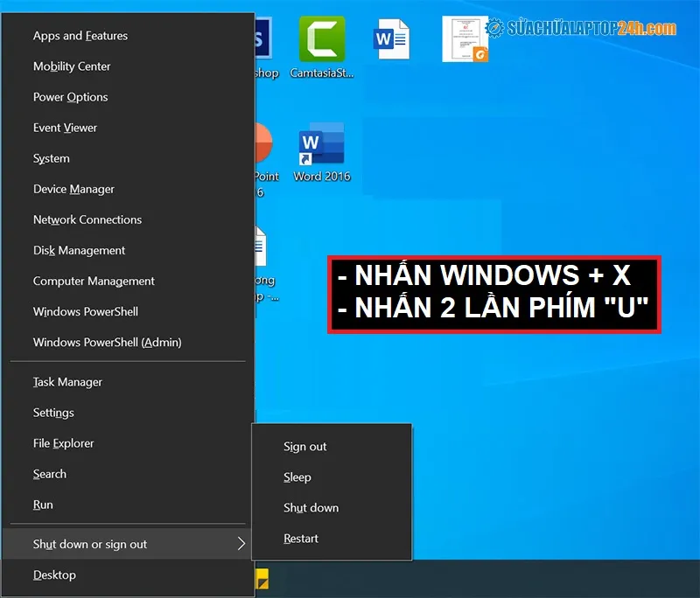Image resolution: width=700 pixels, height=598 pixels.
Task: Click File Explorer in the menu
Action: (x=63, y=443)
